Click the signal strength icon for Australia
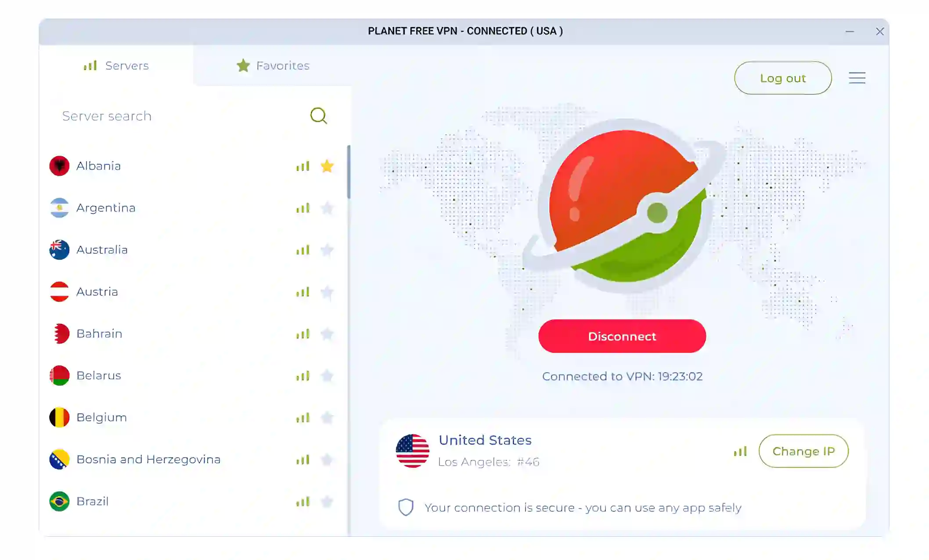 303,249
